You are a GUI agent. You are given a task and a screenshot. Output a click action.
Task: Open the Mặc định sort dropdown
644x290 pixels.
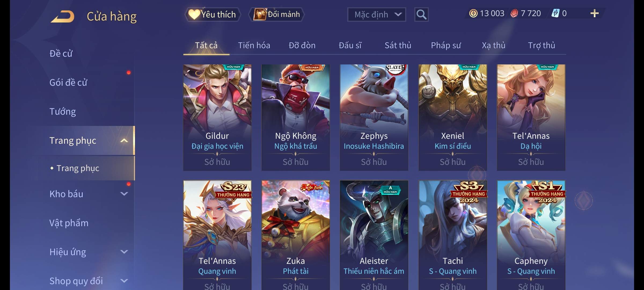click(376, 15)
